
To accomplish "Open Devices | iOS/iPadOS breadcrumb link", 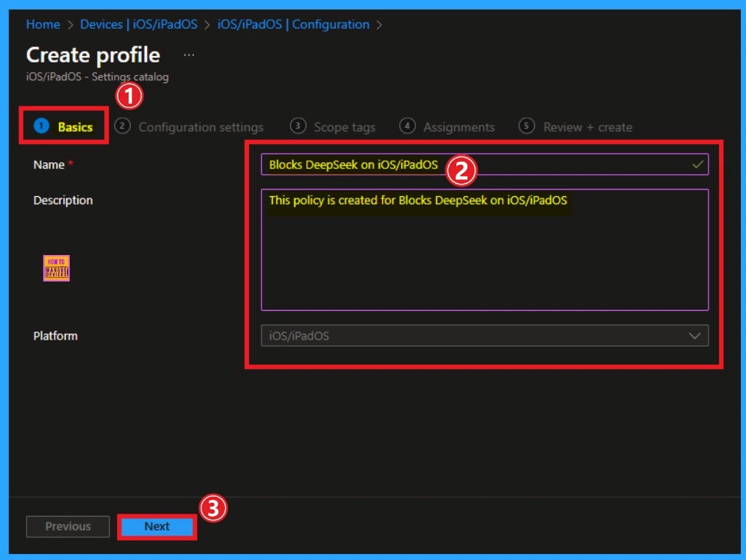I will point(138,24).
